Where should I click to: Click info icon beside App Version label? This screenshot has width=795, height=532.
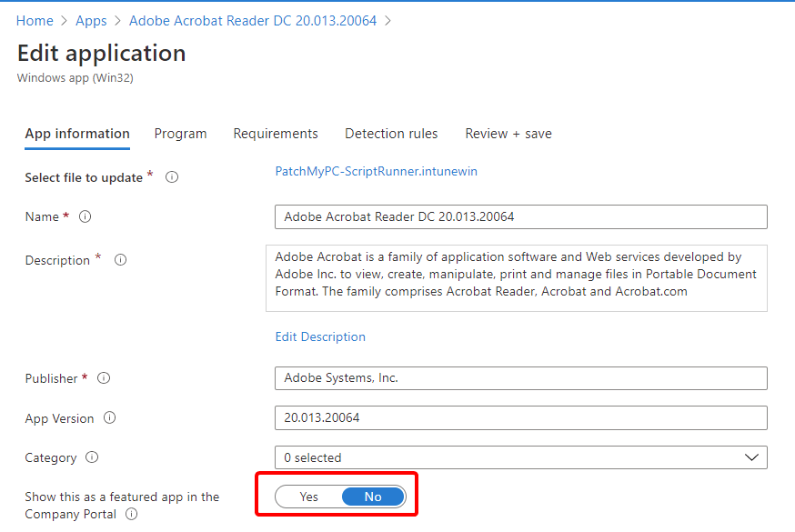[x=109, y=417]
